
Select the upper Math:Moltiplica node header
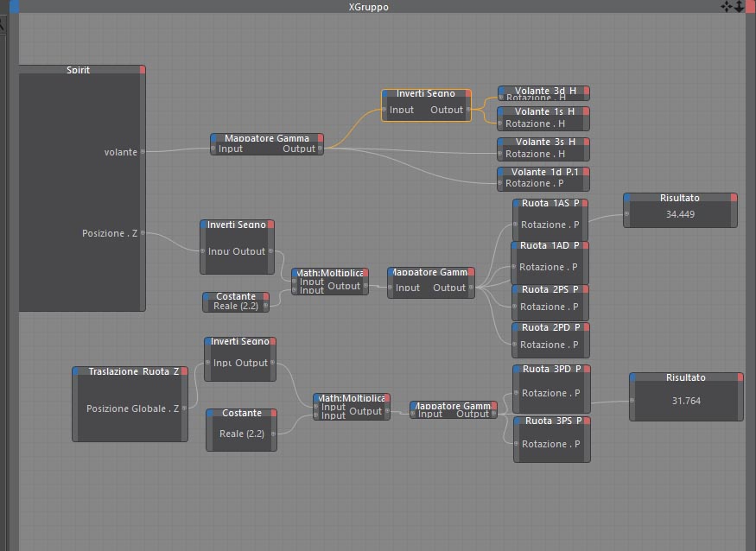click(330, 273)
